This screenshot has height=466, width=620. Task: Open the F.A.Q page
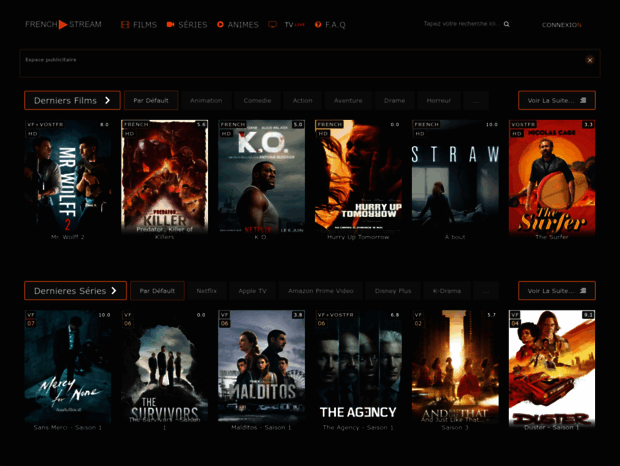coord(330,25)
